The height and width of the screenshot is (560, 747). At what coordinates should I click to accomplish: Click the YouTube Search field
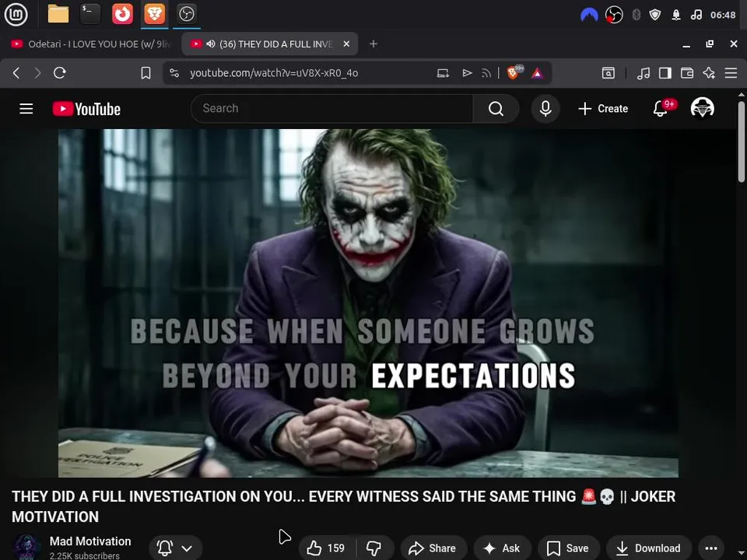pyautogui.click(x=331, y=109)
